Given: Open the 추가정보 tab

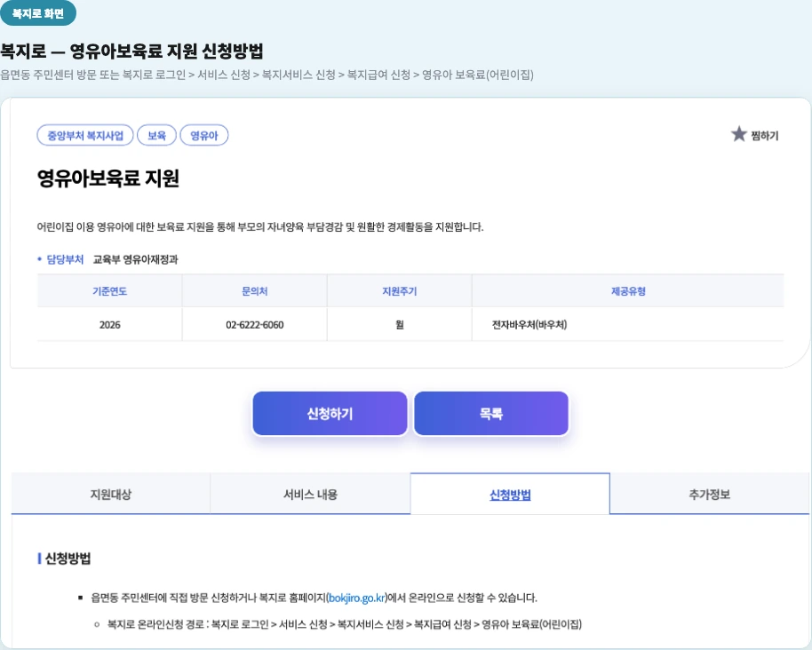Looking at the screenshot, I should (x=710, y=495).
